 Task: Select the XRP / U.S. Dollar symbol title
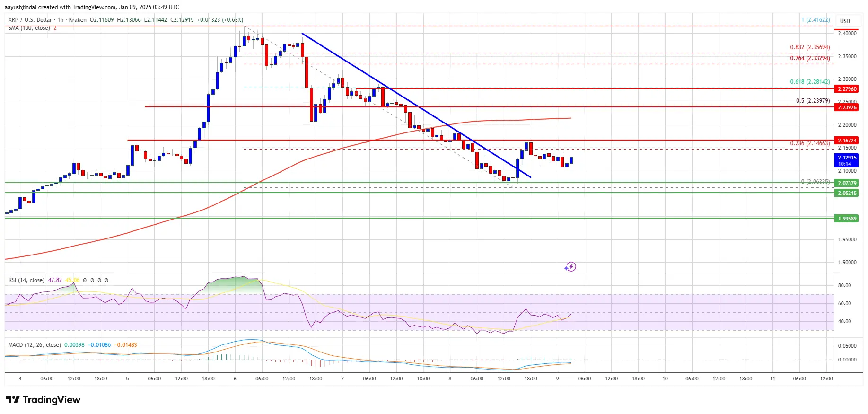point(30,20)
